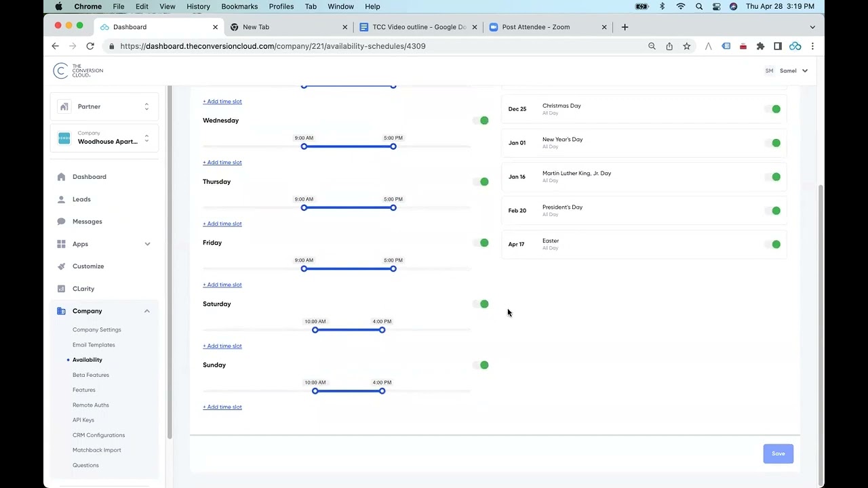Click Add time slot under Sunday
The image size is (868, 488).
pyautogui.click(x=222, y=407)
